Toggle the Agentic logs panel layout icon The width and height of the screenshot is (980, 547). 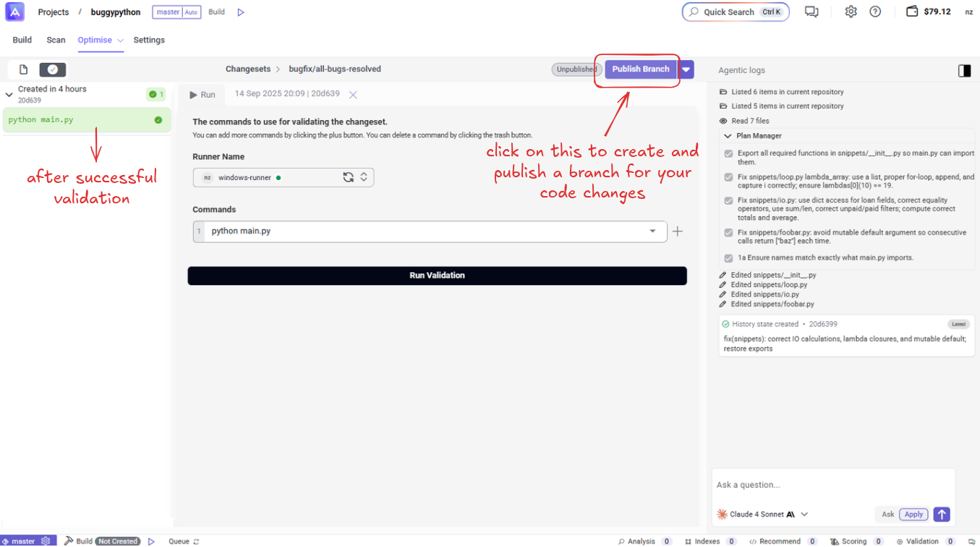click(964, 70)
